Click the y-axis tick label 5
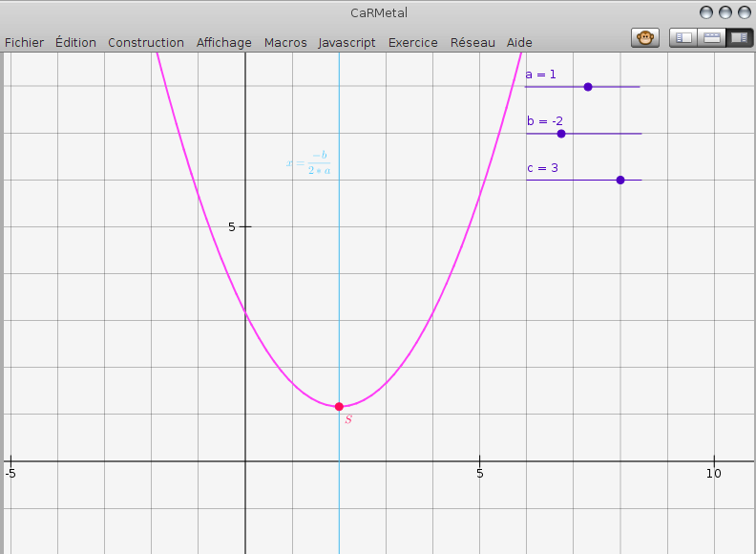 232,226
